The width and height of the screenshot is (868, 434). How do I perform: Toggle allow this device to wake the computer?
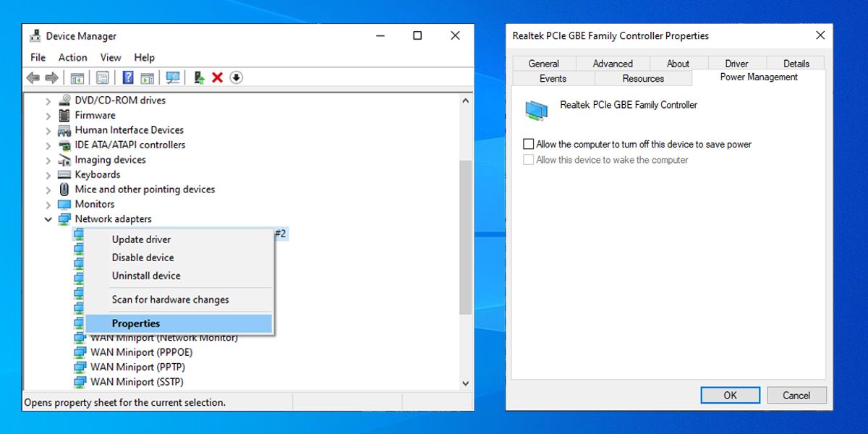click(x=528, y=159)
